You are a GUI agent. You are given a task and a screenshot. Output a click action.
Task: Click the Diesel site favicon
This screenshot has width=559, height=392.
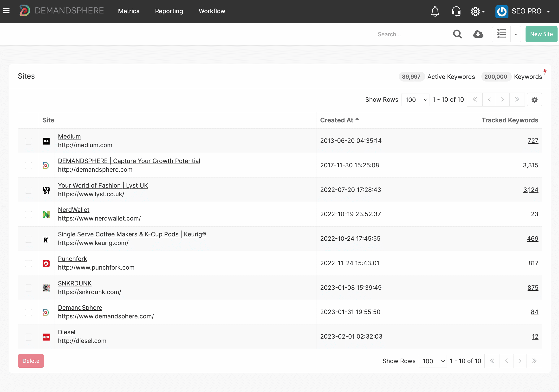(46, 337)
